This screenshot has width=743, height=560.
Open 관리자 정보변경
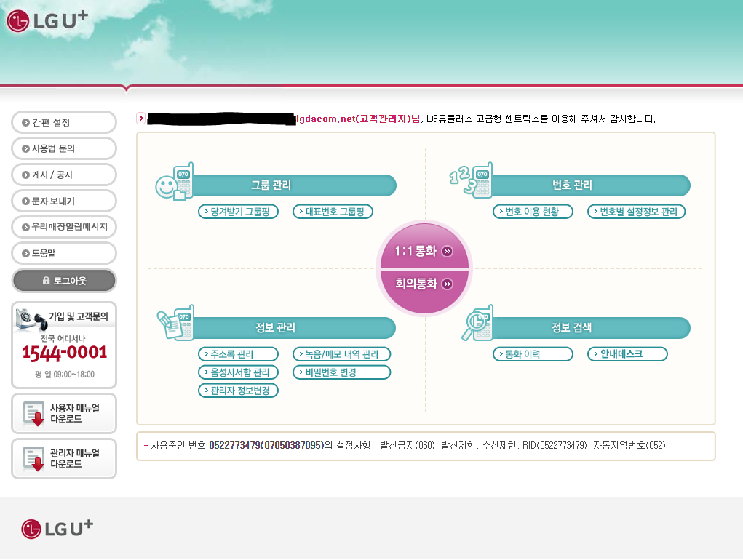239,391
